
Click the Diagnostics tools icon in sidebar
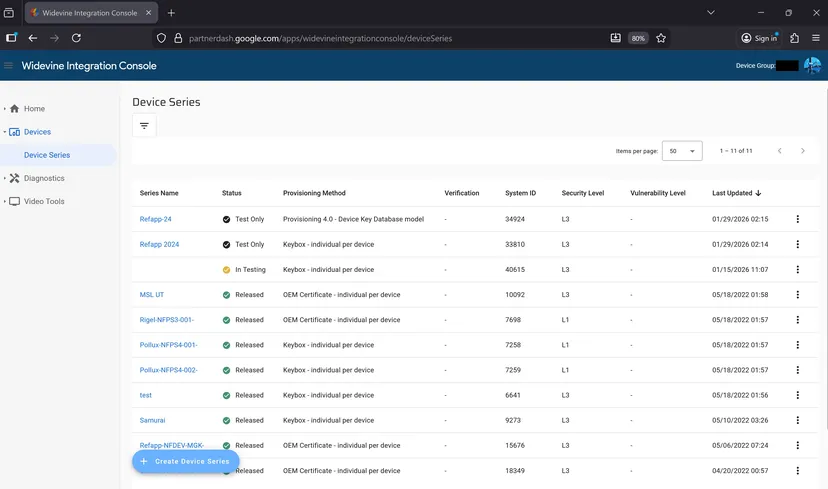pos(14,178)
